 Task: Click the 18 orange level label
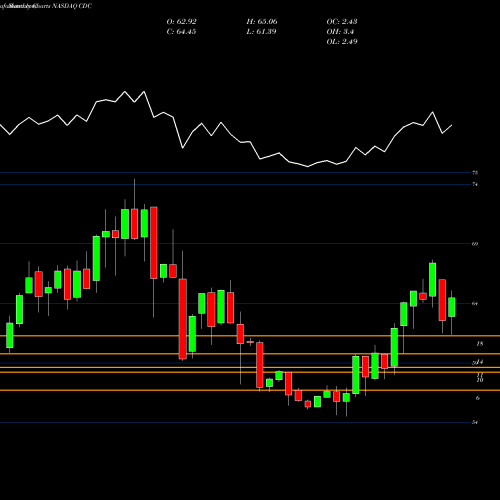pyautogui.click(x=480, y=344)
